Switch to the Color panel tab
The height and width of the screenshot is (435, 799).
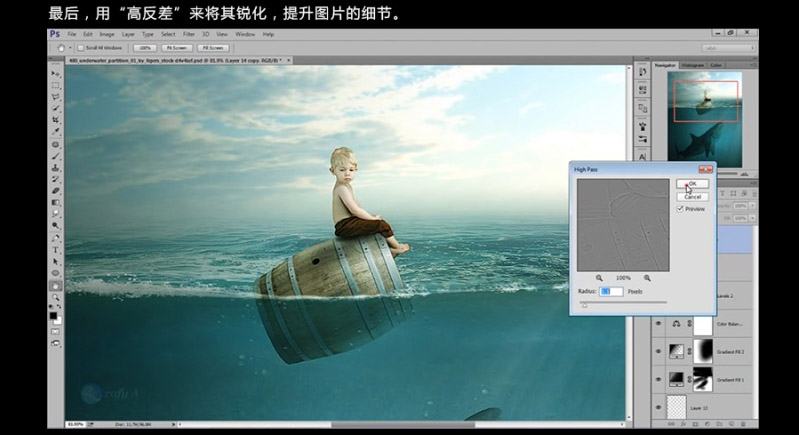pos(716,65)
